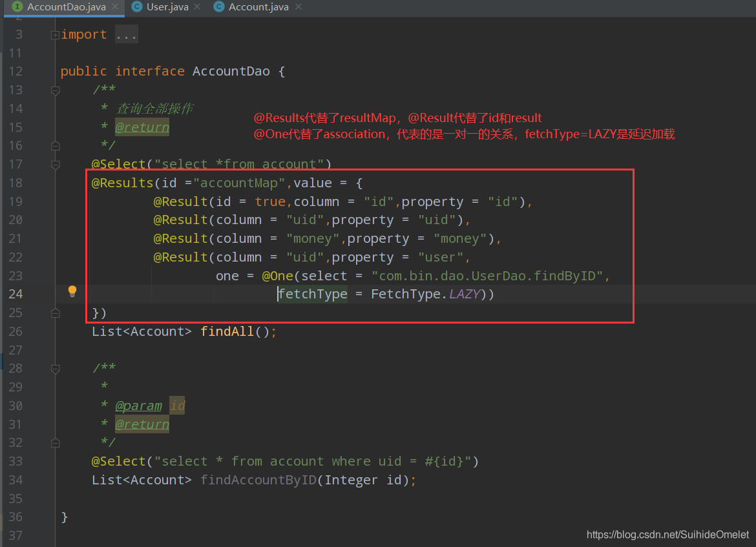This screenshot has width=756, height=547.
Task: Expand the folded import block
Action: coord(55,35)
